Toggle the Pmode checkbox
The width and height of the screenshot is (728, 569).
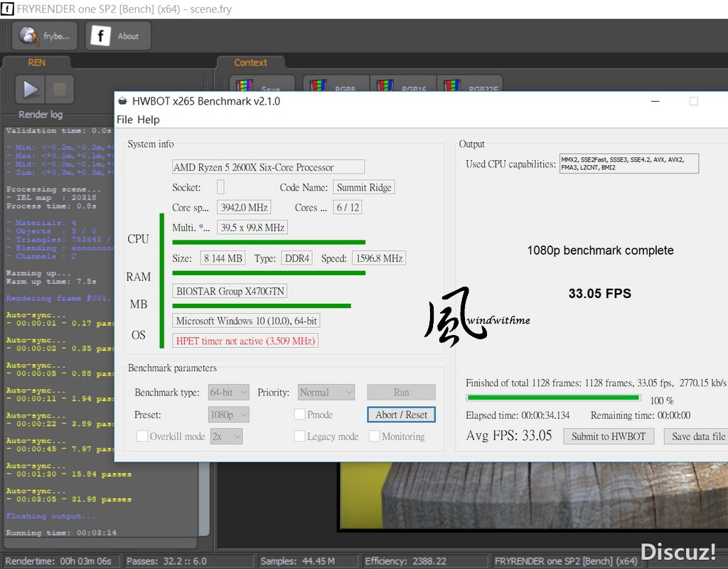[x=300, y=415]
